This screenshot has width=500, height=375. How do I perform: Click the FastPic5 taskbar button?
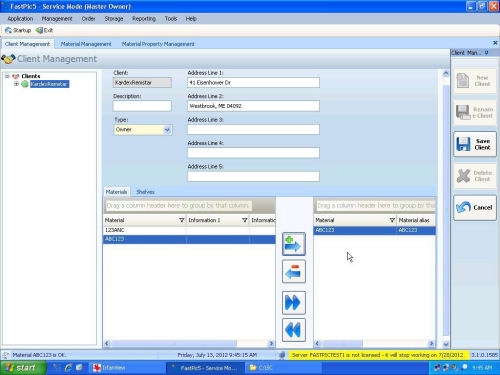click(204, 368)
